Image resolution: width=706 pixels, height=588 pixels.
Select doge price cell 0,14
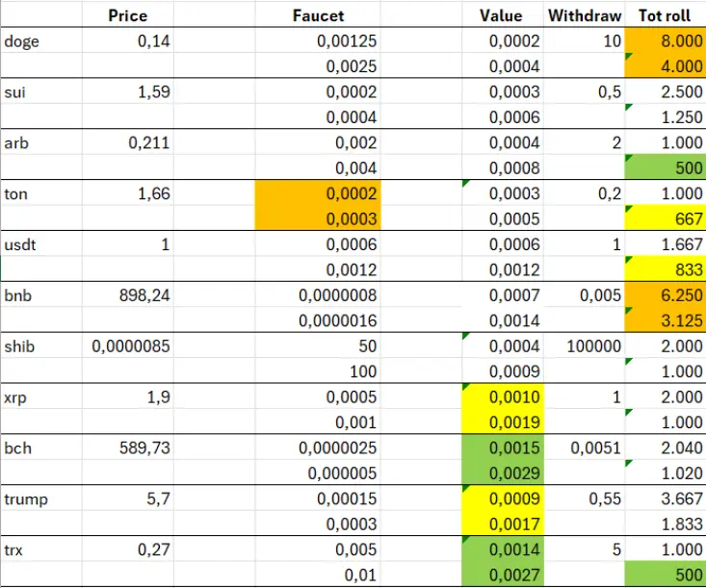[x=128, y=41]
